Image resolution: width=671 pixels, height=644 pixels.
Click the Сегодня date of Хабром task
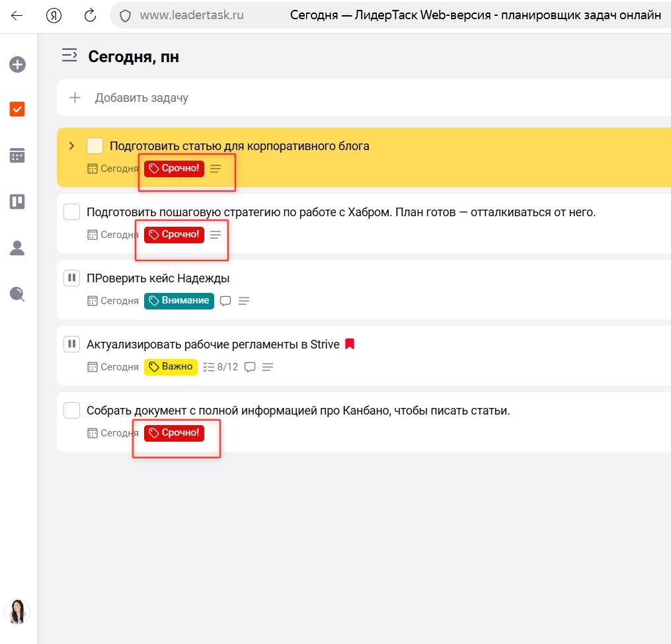pyautogui.click(x=113, y=235)
